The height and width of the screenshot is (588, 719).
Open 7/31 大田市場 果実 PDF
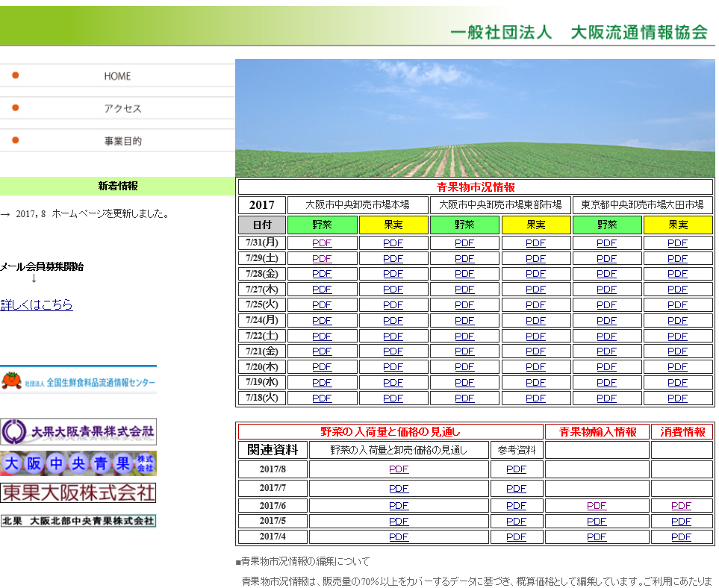pos(678,243)
